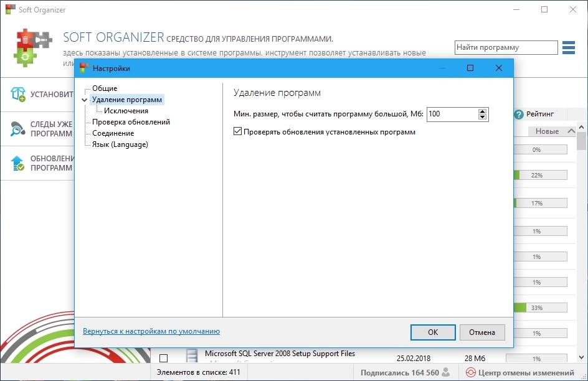588x381 pixels.
Task: Click the traces of removed programs icon
Action: 17,129
